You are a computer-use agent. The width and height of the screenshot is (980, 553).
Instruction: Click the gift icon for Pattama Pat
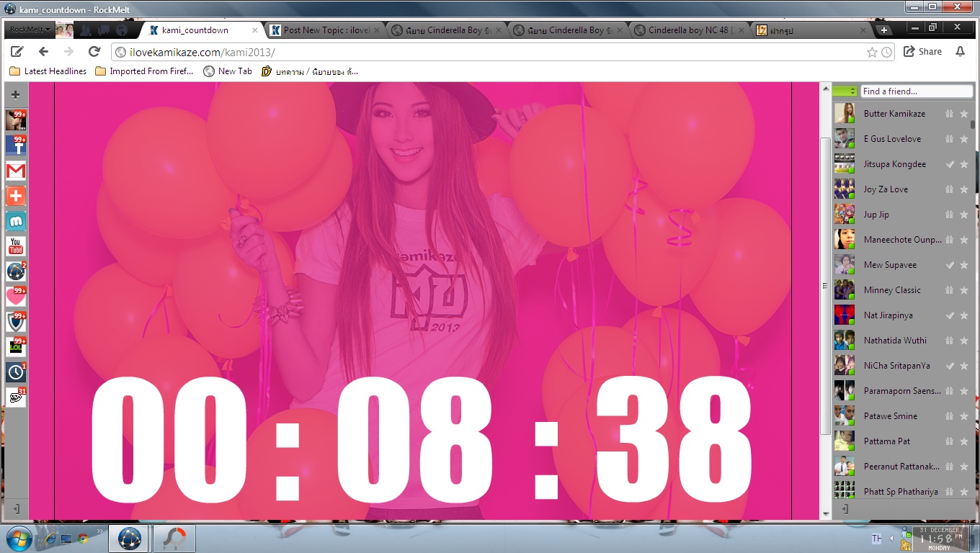950,441
